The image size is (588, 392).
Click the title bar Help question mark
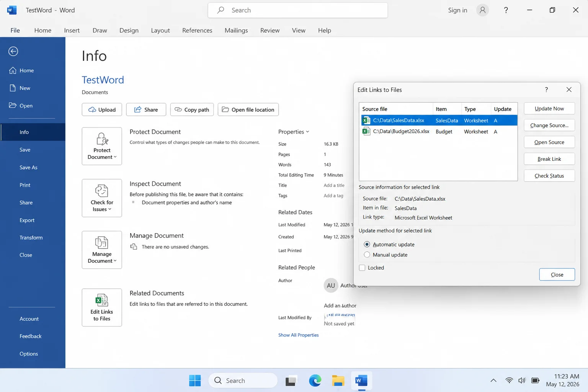(506, 10)
